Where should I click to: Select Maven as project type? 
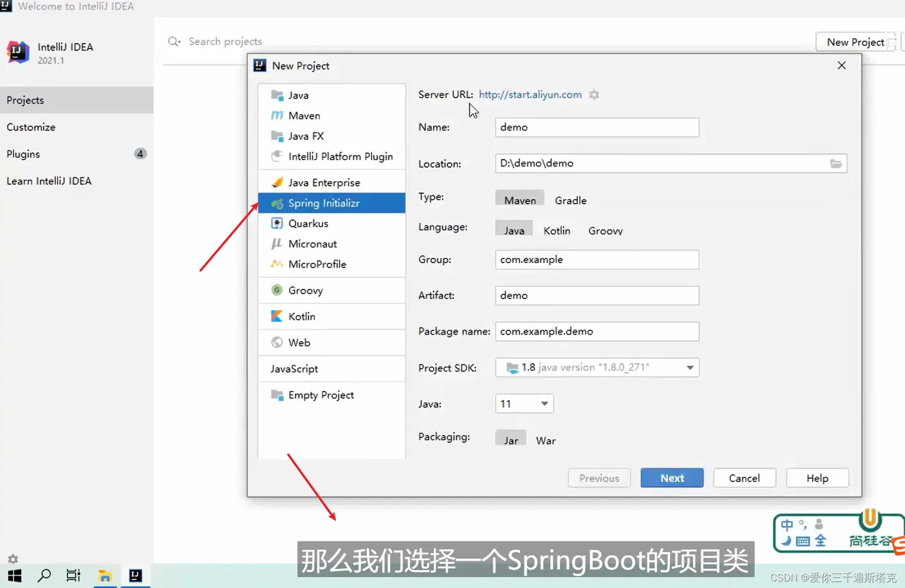coord(520,200)
